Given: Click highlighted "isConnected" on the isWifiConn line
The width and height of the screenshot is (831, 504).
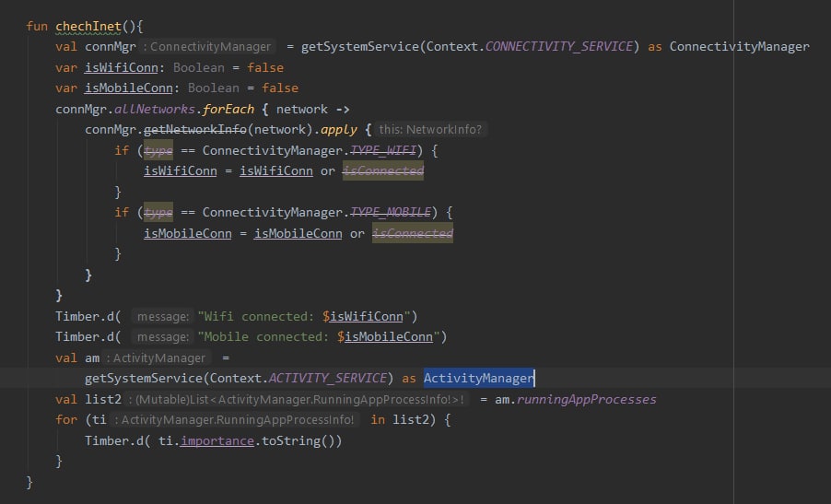Looking at the screenshot, I should tap(383, 171).
